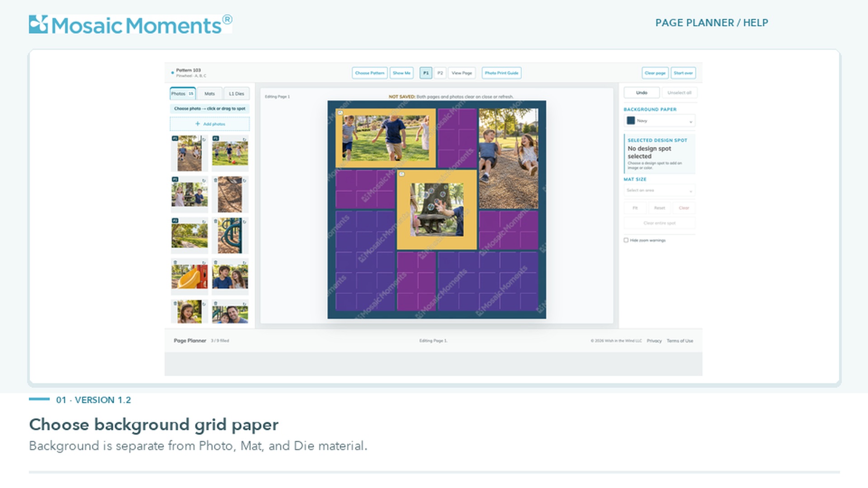Click the View Page button
This screenshot has height=488, width=868.
coord(462,73)
